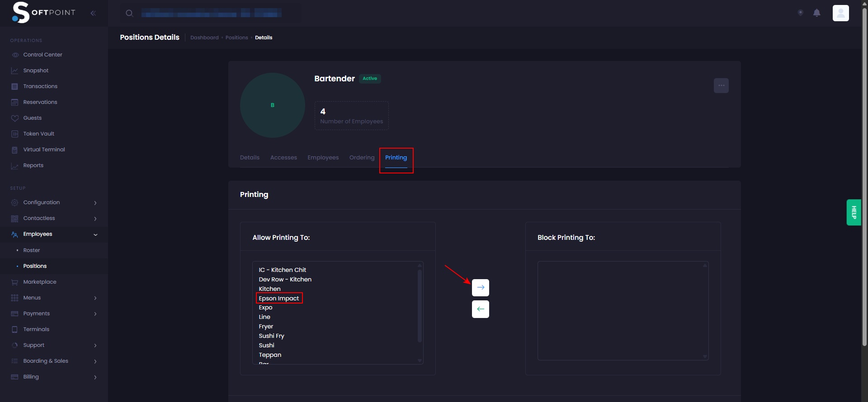
Task: Click the Allow Printing list scrollbar
Action: point(420,307)
